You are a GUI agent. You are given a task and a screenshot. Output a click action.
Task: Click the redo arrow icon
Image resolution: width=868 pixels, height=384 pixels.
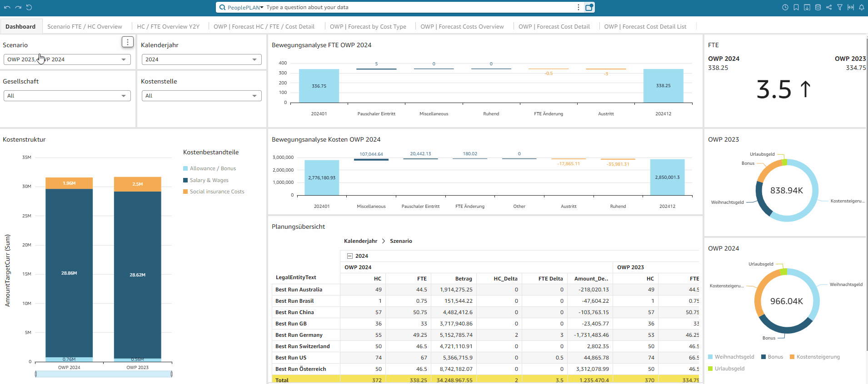click(18, 7)
